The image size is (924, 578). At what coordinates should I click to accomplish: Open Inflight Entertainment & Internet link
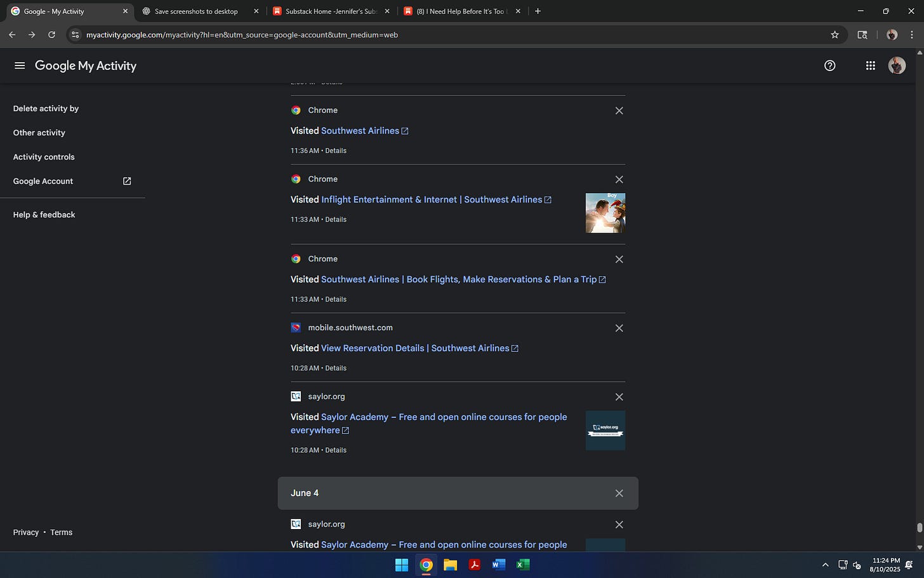436,199
